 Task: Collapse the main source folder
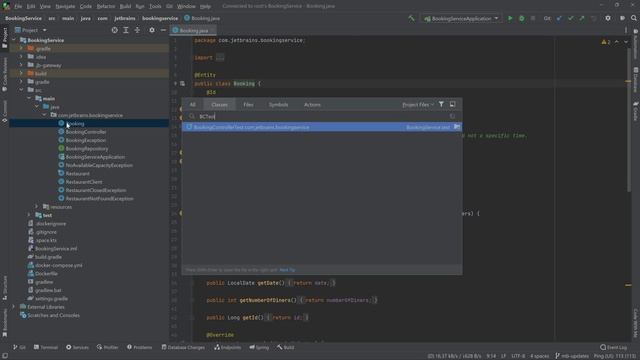click(x=29, y=98)
